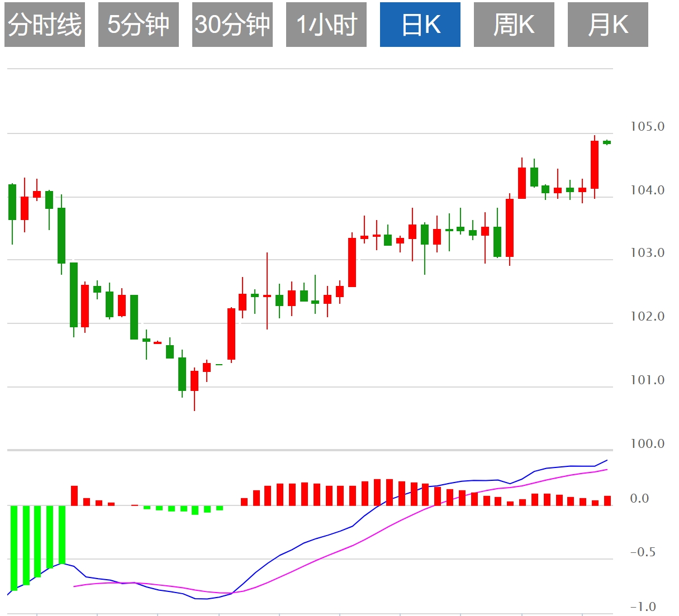Click the 102.0 price axis label
Viewport: 679px width, 616px height.
[x=647, y=317]
